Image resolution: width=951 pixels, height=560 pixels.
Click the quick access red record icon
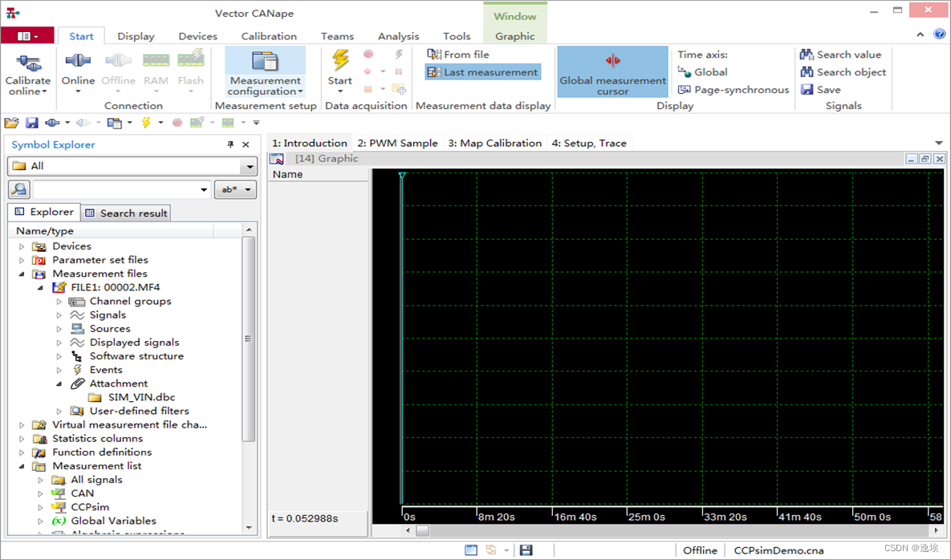(x=177, y=123)
